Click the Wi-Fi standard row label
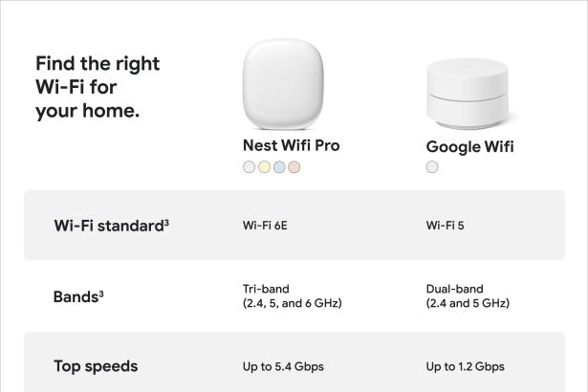 (110, 227)
